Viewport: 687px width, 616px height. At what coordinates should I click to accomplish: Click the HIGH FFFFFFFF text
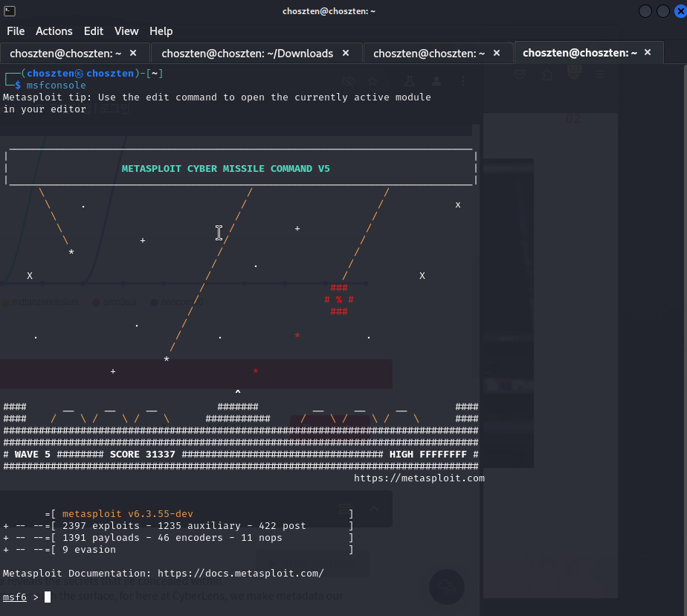428,455
